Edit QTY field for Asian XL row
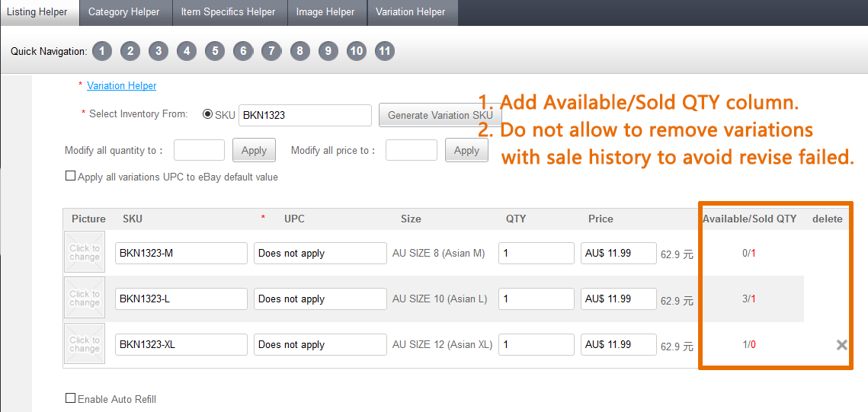This screenshot has width=868, height=412. pos(536,344)
